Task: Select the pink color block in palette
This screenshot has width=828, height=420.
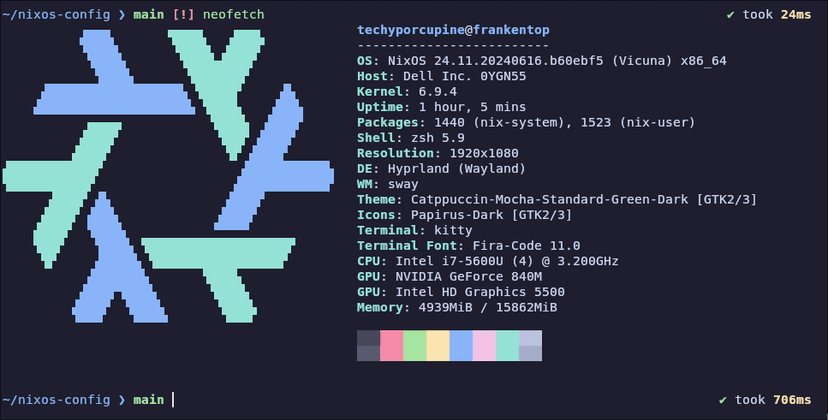Action: tap(391, 346)
